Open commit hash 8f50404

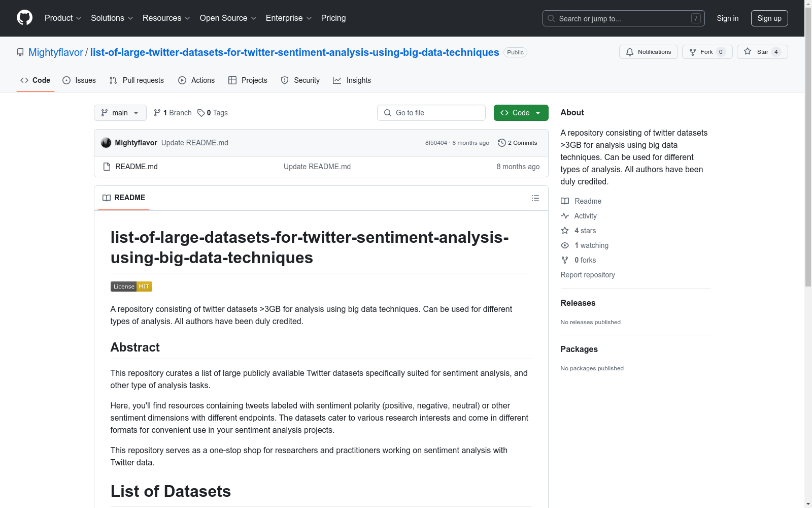tap(436, 143)
